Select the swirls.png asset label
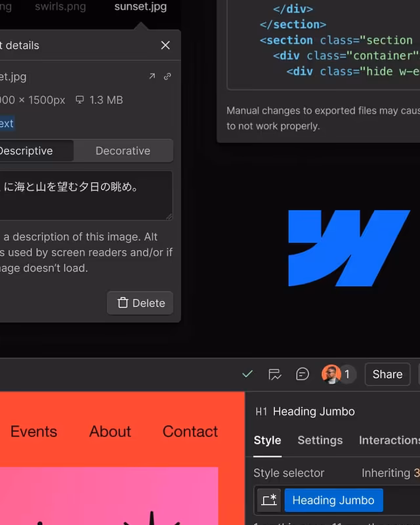This screenshot has height=525, width=420. (x=60, y=7)
